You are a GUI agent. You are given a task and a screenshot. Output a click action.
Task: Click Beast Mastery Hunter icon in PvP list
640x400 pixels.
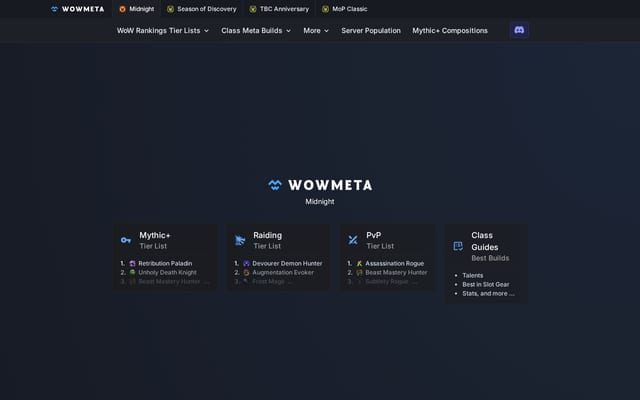point(360,273)
